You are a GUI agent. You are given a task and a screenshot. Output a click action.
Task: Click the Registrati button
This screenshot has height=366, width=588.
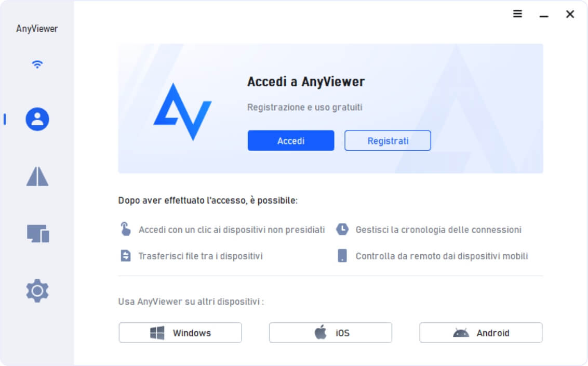(387, 141)
